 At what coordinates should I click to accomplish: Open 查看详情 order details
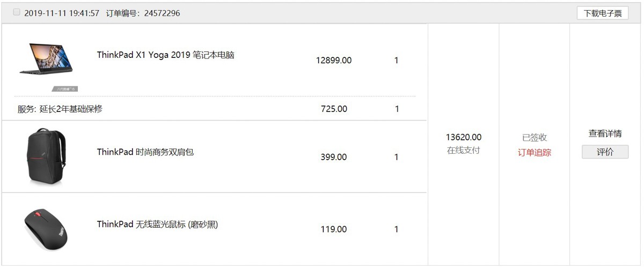(605, 133)
